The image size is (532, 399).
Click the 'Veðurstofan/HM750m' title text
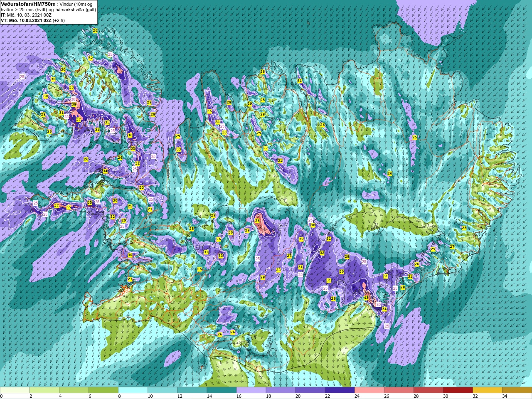(x=28, y=4)
